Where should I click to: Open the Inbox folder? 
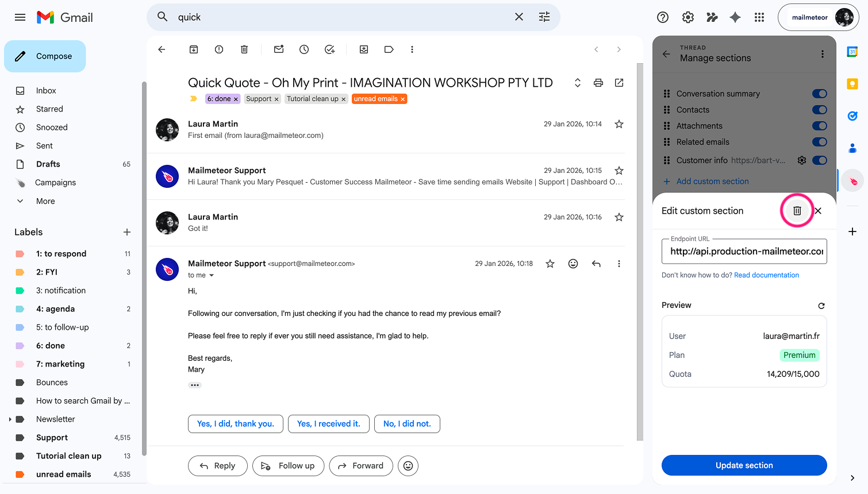(46, 91)
